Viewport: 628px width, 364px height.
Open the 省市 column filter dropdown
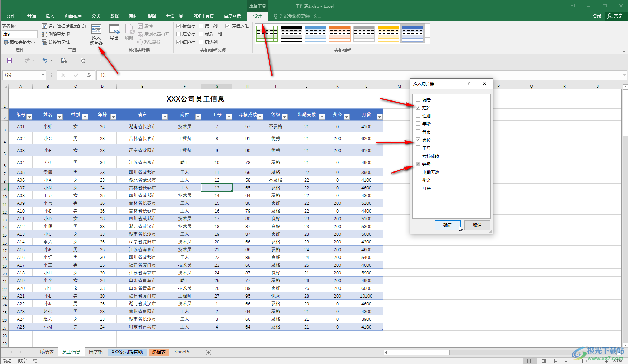point(165,117)
